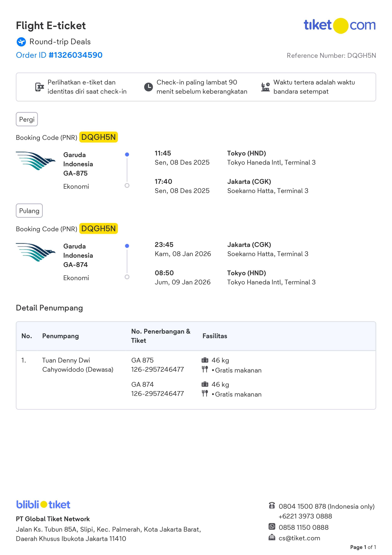Select the Pulang return label

pyautogui.click(x=29, y=211)
